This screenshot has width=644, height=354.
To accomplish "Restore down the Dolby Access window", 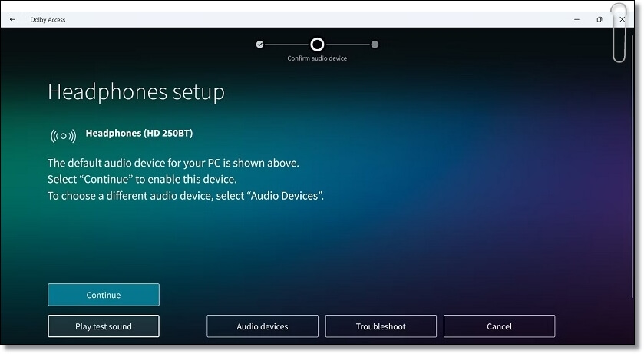I will click(599, 19).
